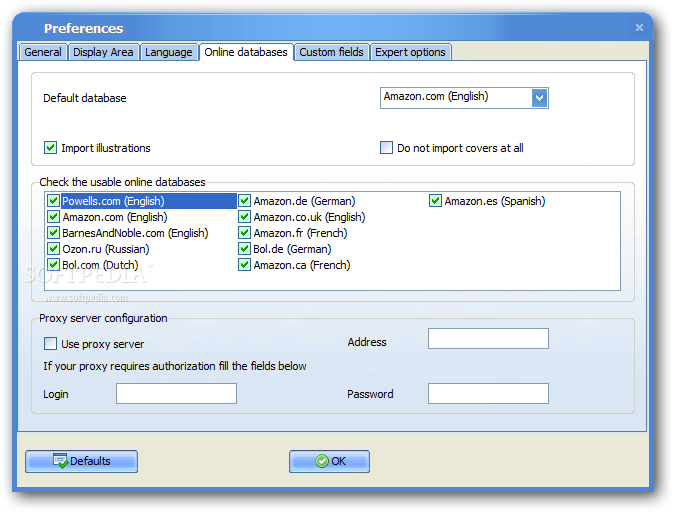Viewport: 674px width, 512px height.
Task: Toggle Amazon.fr (French) checkbox
Action: [245, 233]
